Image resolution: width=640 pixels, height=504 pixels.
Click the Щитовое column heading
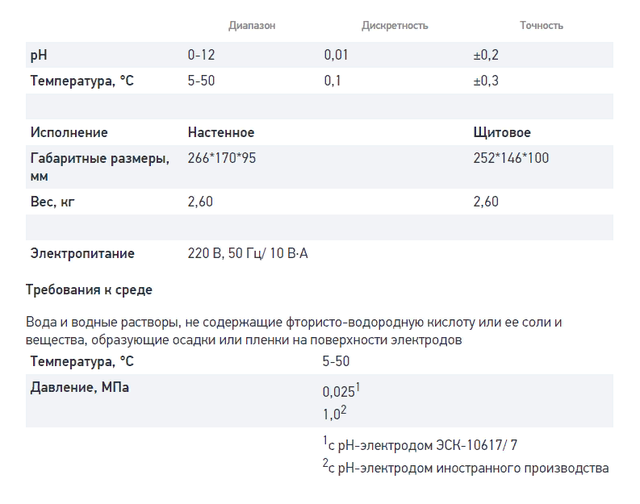(x=502, y=132)
